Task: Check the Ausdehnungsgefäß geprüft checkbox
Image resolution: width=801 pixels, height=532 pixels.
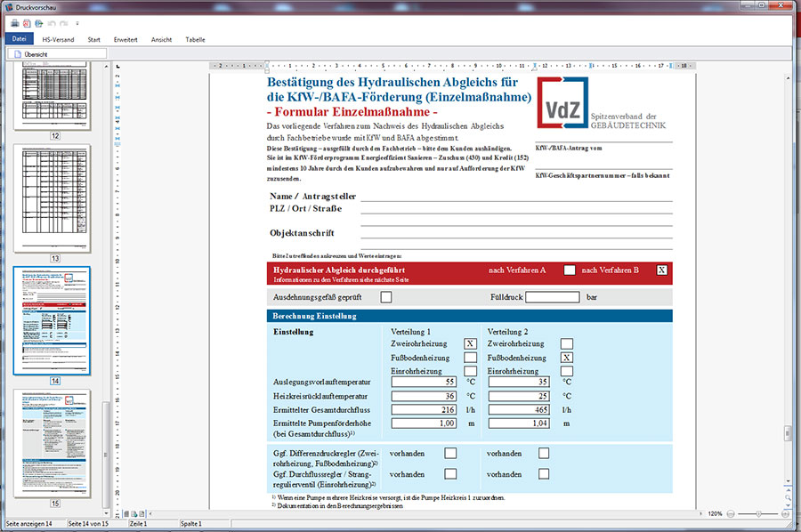Action: click(x=386, y=297)
